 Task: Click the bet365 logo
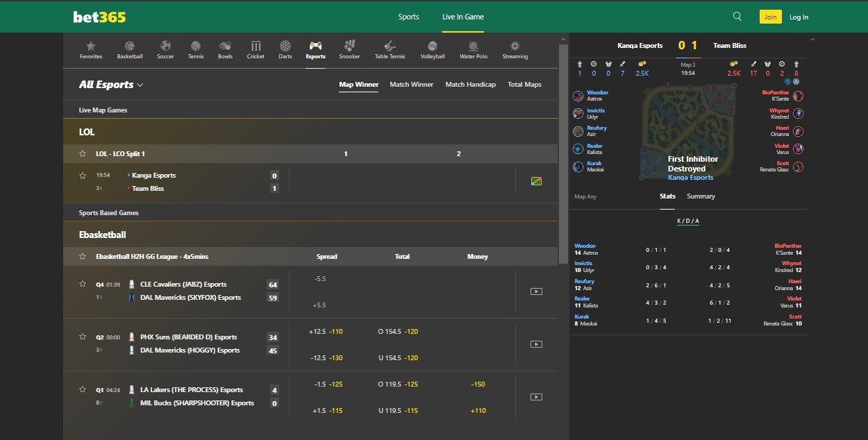point(99,17)
